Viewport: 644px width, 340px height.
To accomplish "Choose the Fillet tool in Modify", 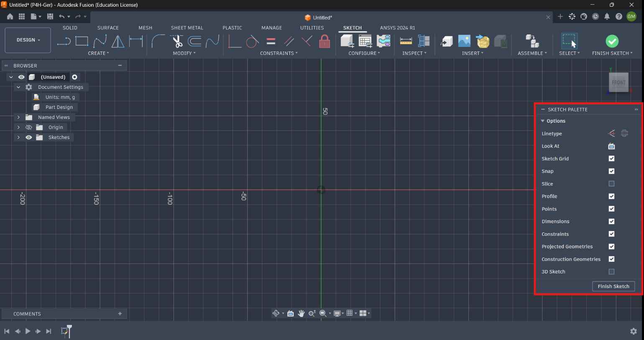I will click(158, 41).
